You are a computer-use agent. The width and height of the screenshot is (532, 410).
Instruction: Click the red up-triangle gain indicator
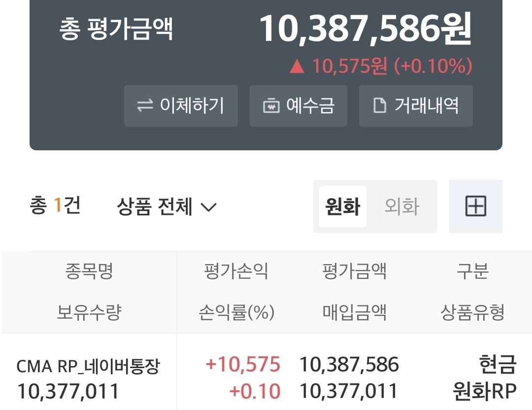click(x=297, y=67)
